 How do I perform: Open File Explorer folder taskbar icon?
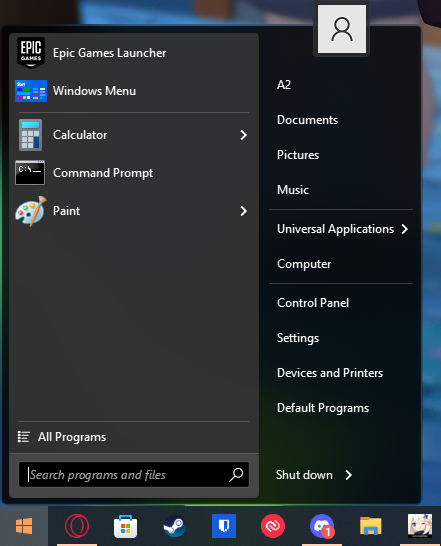(x=371, y=526)
